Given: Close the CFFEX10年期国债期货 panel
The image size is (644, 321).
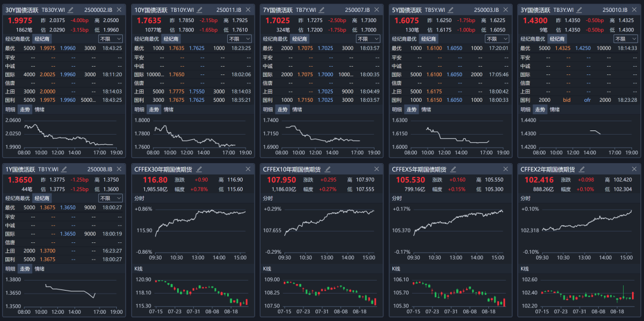Looking at the screenshot, I should pos(377,169).
